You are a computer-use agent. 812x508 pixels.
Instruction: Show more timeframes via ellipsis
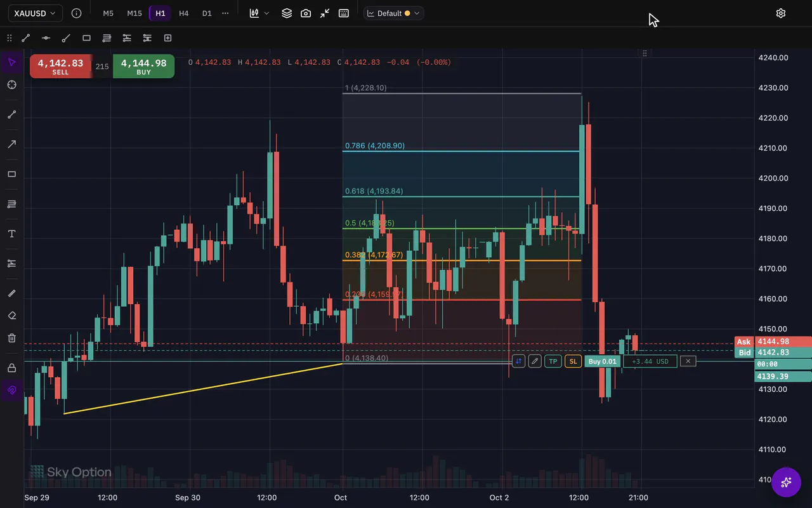[225, 13]
